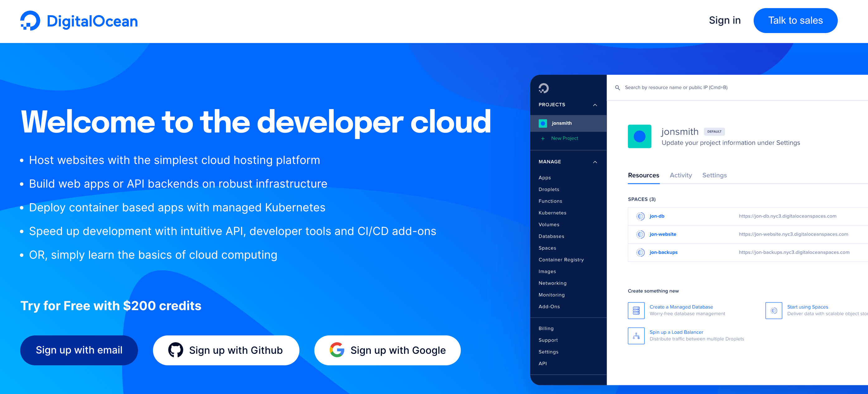Click Sign up with email button
Image resolution: width=868 pixels, height=394 pixels.
(x=79, y=350)
